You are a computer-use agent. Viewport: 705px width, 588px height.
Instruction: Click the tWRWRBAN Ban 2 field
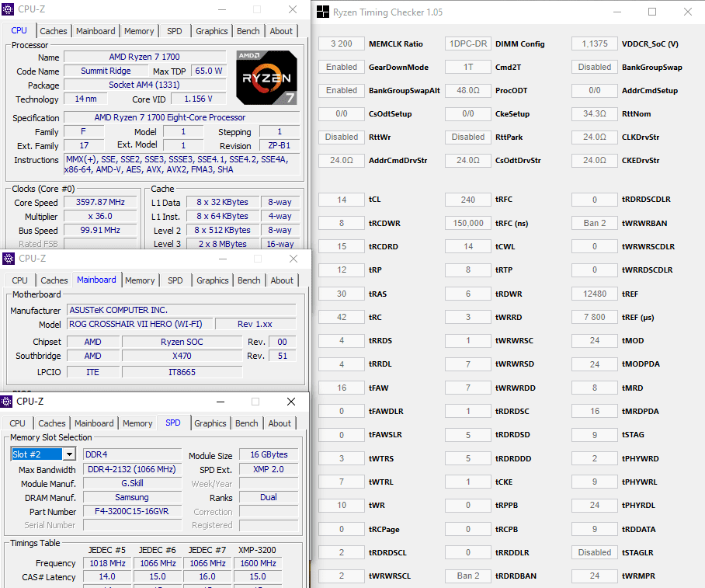tap(595, 223)
